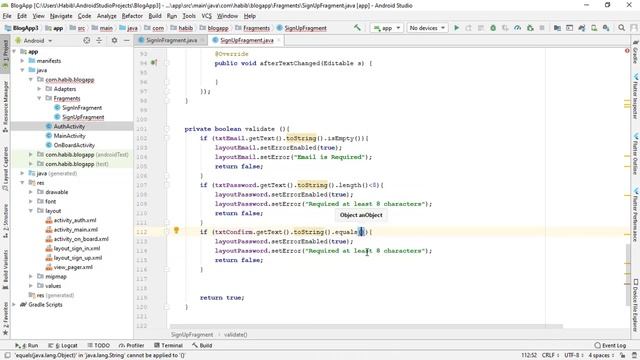Open the Build menu
The width and height of the screenshot is (640, 360).
pos(155,16)
